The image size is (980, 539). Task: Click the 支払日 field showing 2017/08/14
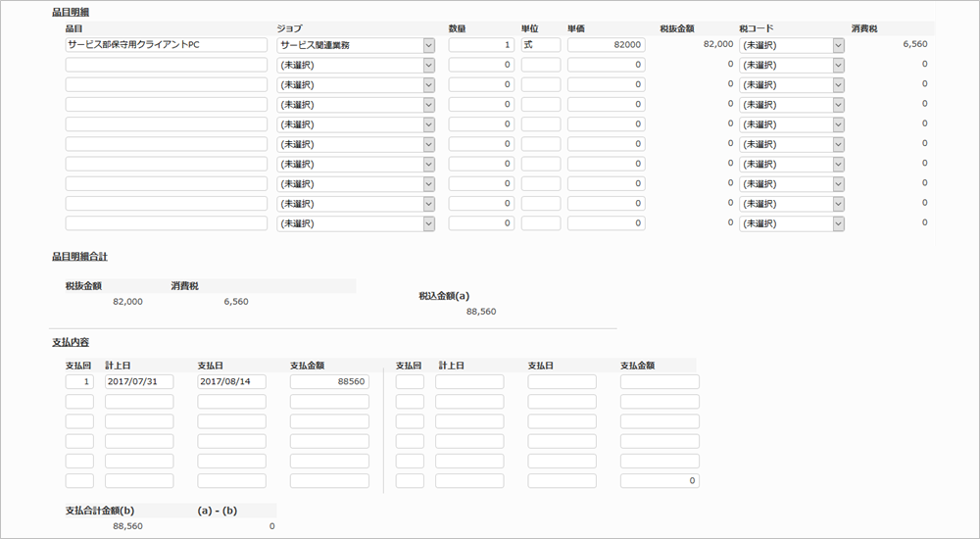point(231,381)
